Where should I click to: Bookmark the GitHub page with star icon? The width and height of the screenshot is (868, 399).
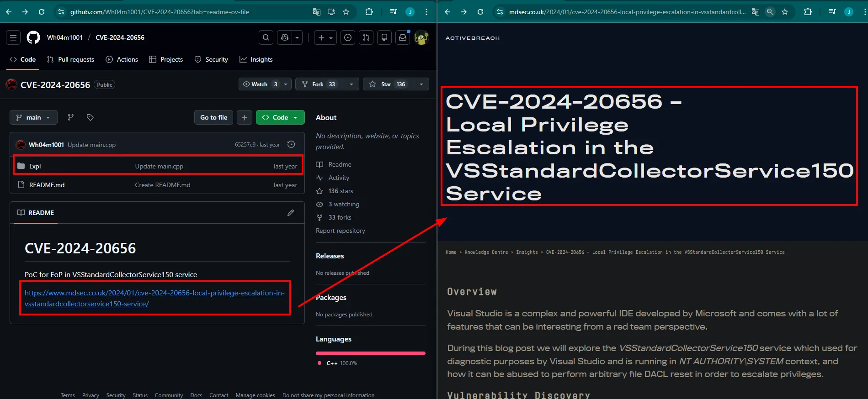click(x=346, y=12)
